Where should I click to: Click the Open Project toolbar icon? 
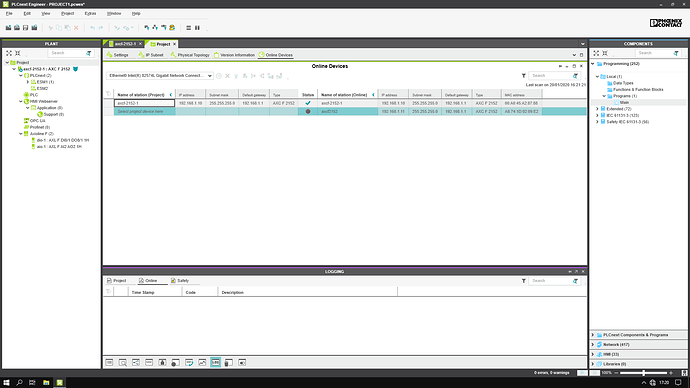[x=17, y=28]
